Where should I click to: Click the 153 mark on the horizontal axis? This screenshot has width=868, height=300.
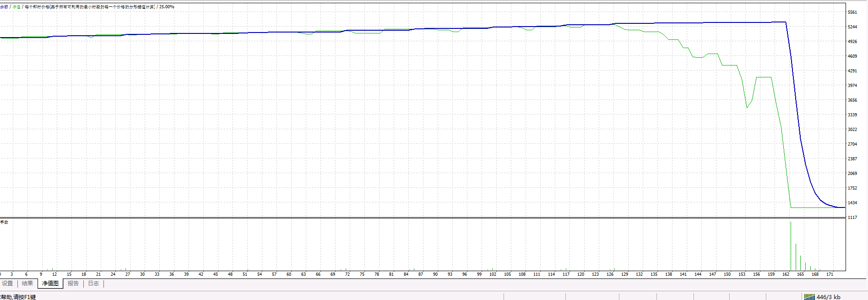pyautogui.click(x=742, y=274)
